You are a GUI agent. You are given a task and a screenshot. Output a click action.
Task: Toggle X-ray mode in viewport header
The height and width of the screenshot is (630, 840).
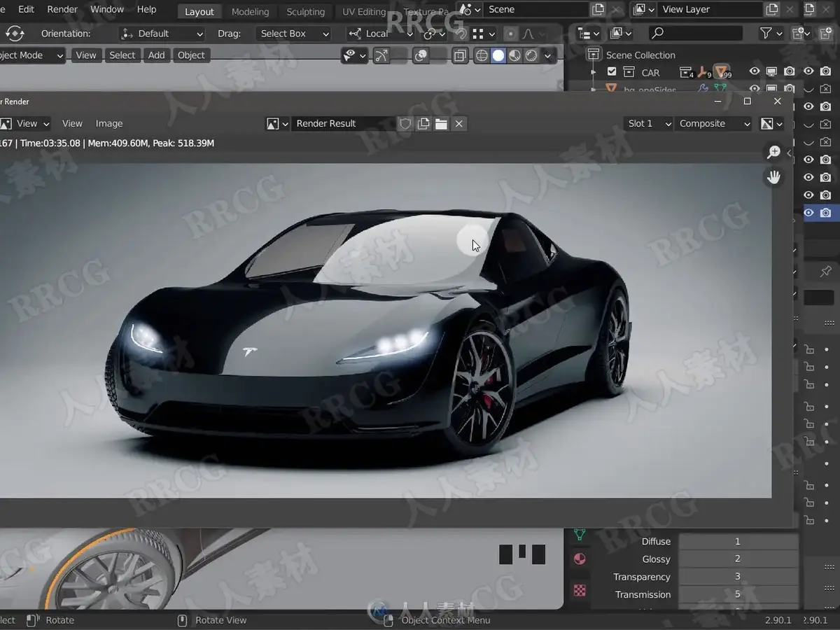pyautogui.click(x=460, y=56)
